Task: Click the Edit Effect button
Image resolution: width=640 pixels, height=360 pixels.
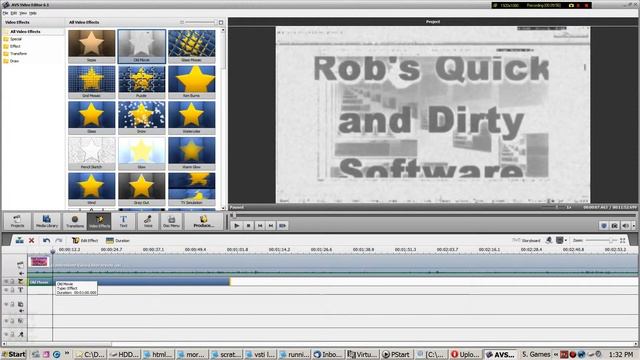Action: click(85, 240)
